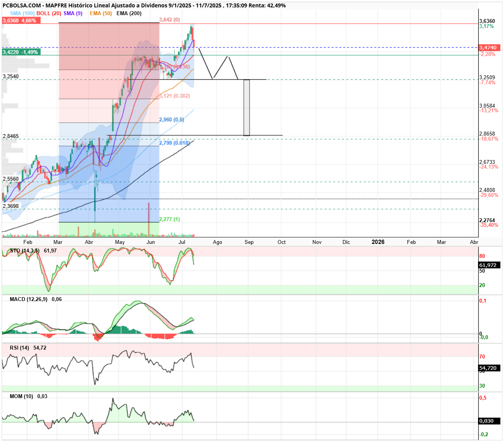
Task: Click the Jun month label
Action: tap(151, 242)
